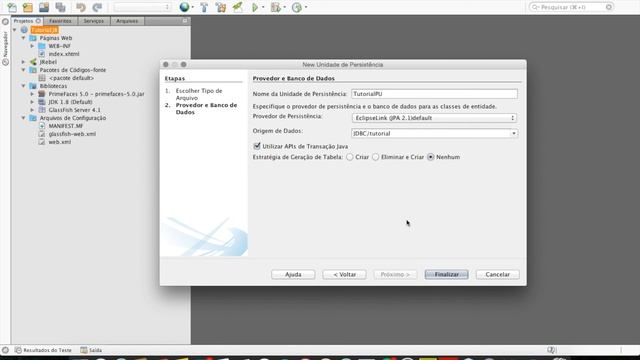Open the project configuration dropdown in toolbar
The image size is (640, 360).
(x=142, y=7)
